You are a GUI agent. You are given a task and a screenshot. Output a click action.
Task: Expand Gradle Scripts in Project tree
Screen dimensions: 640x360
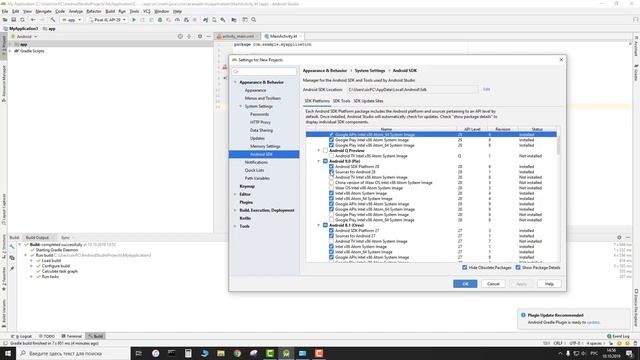[x=10, y=51]
